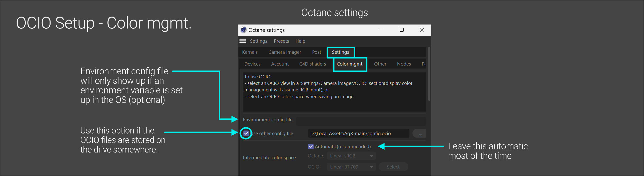Viewport: 644px width, 176px height.
Task: Maximize the Octane settings window
Action: [x=402, y=30]
